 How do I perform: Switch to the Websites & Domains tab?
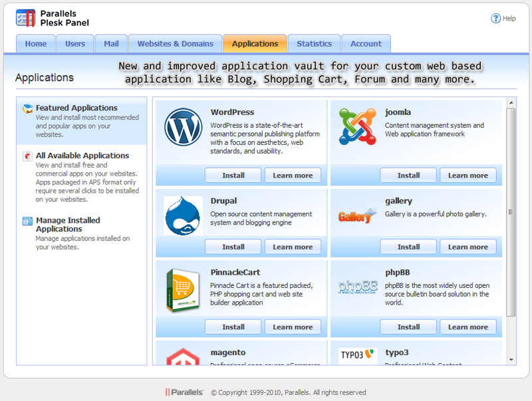click(x=175, y=44)
